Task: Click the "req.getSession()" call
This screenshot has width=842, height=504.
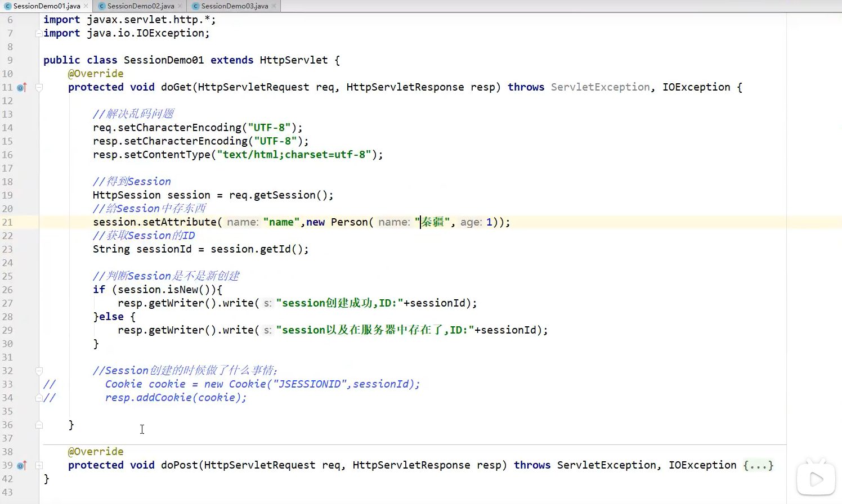Action: (278, 195)
